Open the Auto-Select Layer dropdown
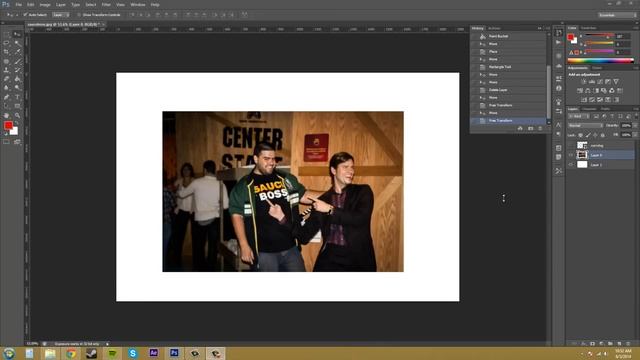 61,15
